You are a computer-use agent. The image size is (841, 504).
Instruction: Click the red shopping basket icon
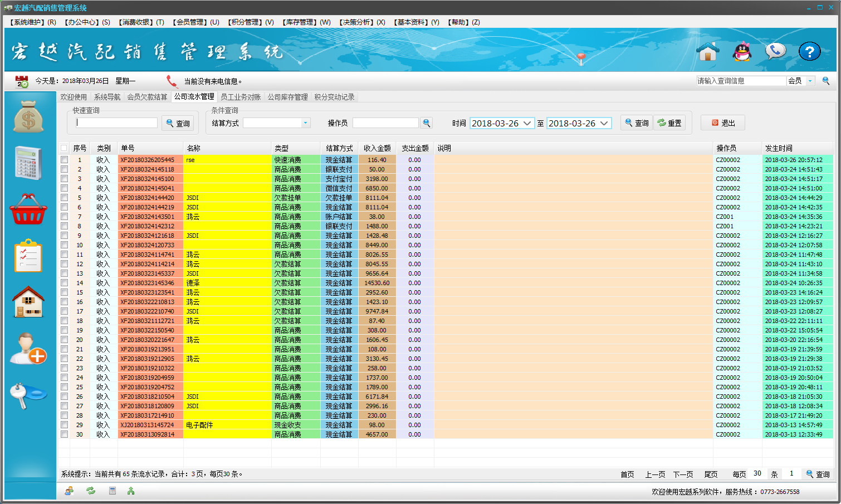click(x=28, y=209)
